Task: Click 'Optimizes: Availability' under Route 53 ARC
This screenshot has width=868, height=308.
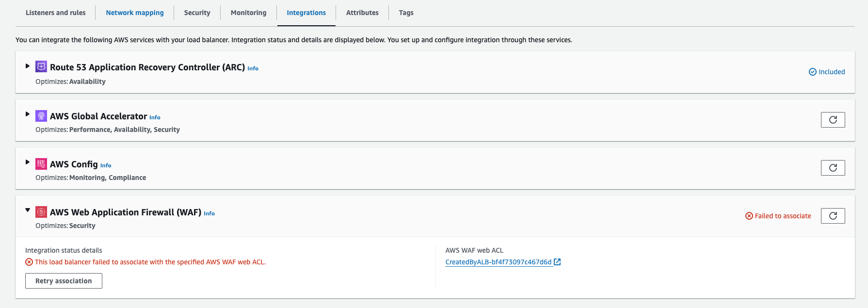Action: click(x=70, y=81)
